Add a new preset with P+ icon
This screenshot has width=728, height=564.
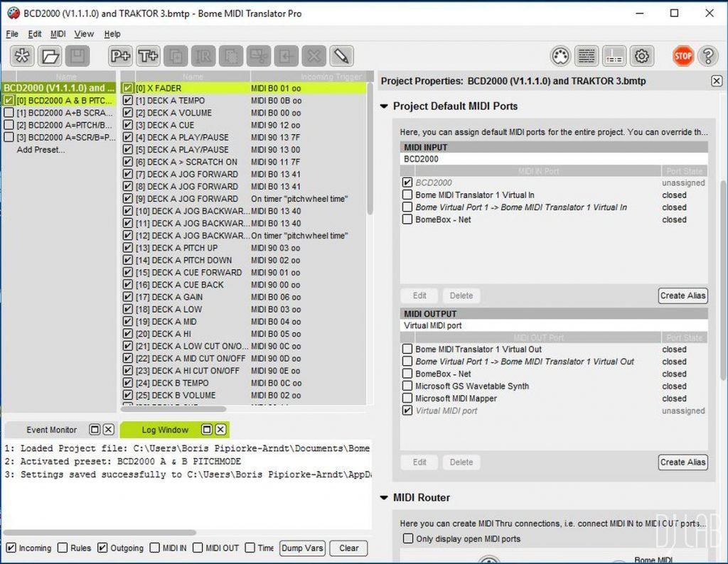coord(121,56)
